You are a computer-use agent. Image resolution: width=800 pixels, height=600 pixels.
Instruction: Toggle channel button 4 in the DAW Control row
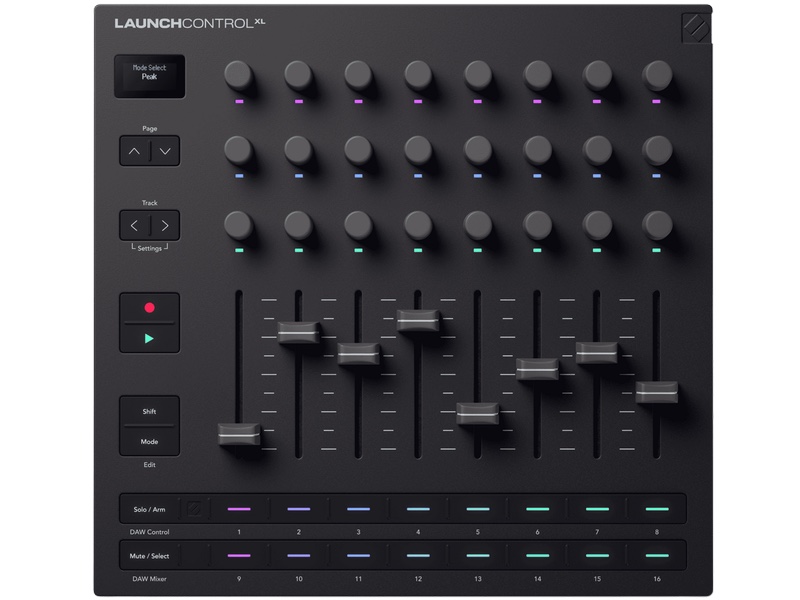418,509
